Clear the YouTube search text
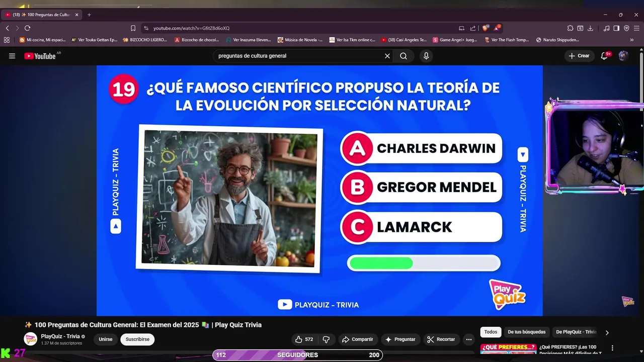The image size is (644, 362). click(387, 56)
